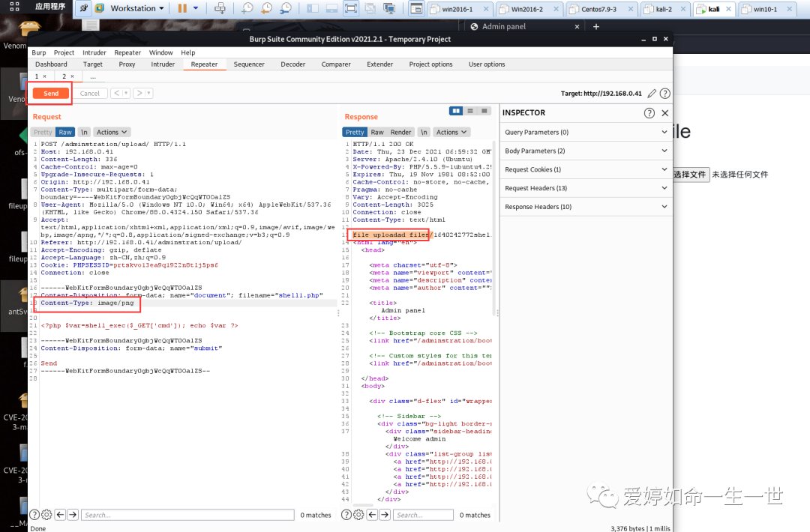Open request search help icon
Screen dimensions: 810x532
coord(34,515)
